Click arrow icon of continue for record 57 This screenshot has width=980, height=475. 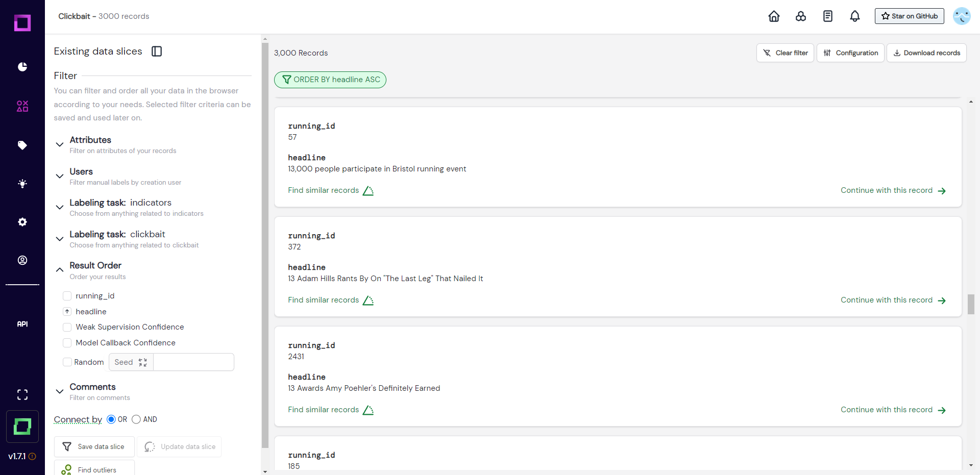tap(942, 191)
